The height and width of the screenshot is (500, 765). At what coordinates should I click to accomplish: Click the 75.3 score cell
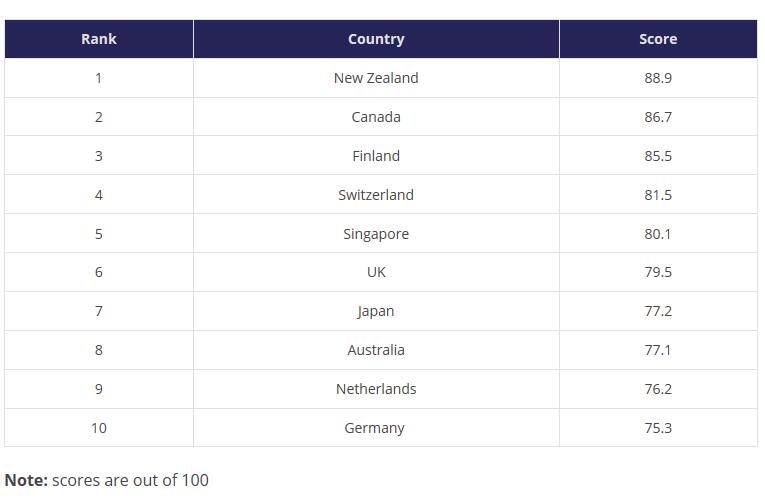(658, 428)
